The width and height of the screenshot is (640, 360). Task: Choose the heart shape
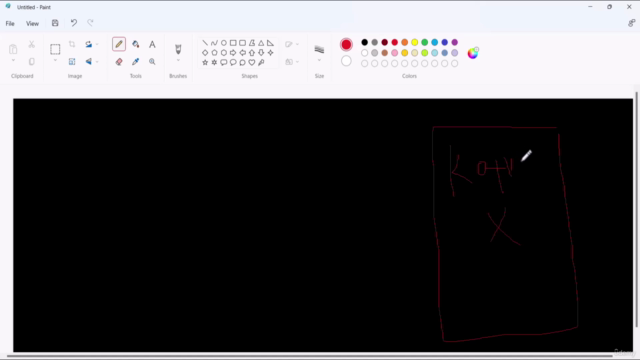(252, 62)
